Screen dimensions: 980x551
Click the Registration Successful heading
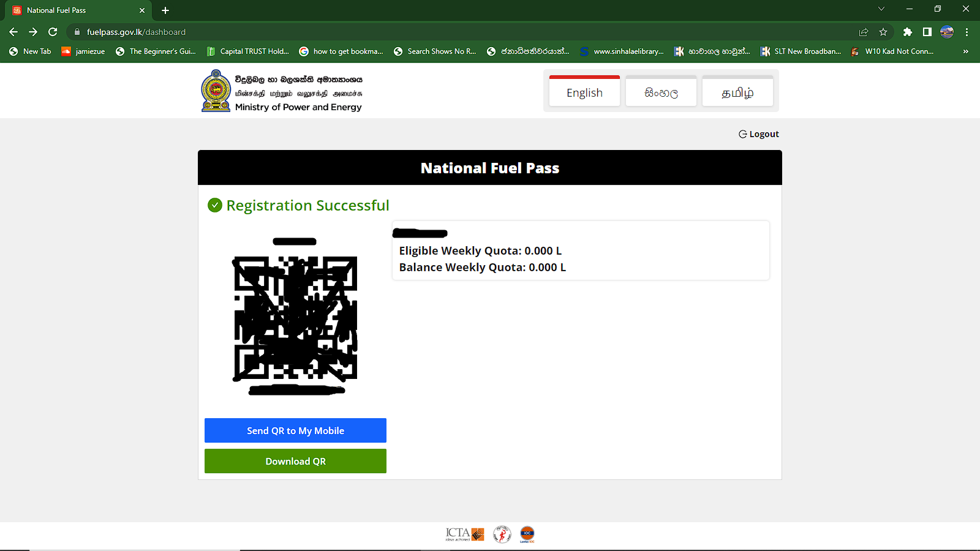click(308, 205)
